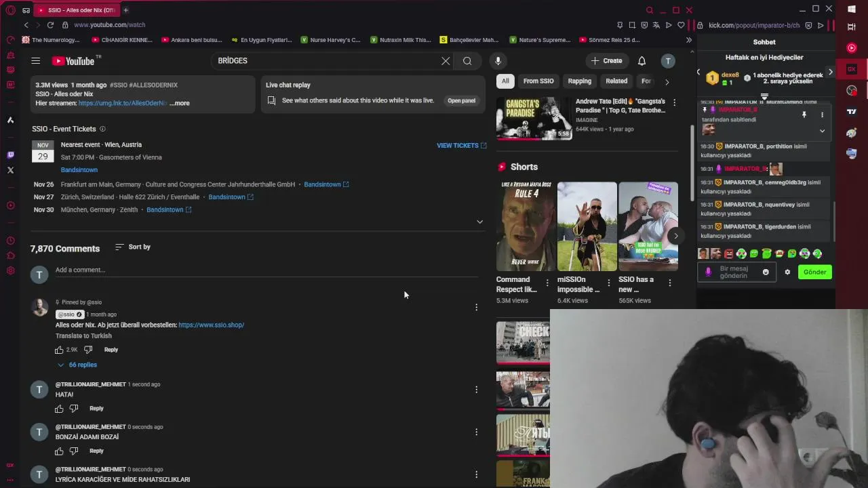Select the All filter chip

[505, 81]
